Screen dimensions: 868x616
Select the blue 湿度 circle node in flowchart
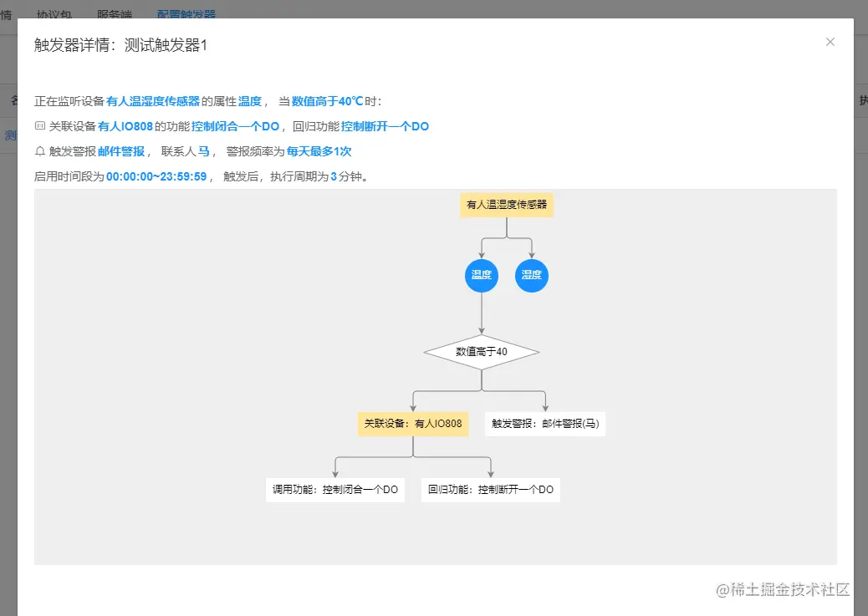tap(531, 275)
